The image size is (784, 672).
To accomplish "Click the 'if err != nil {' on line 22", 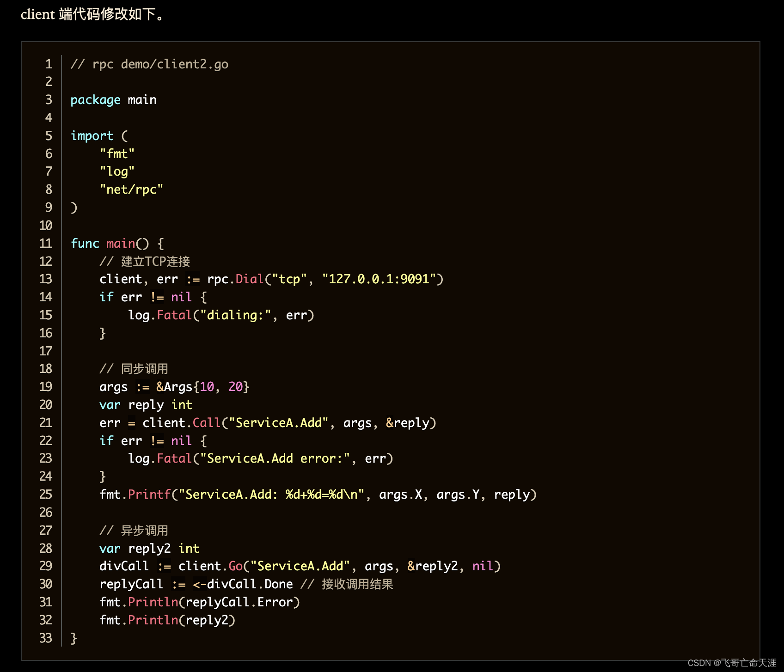I will (153, 441).
